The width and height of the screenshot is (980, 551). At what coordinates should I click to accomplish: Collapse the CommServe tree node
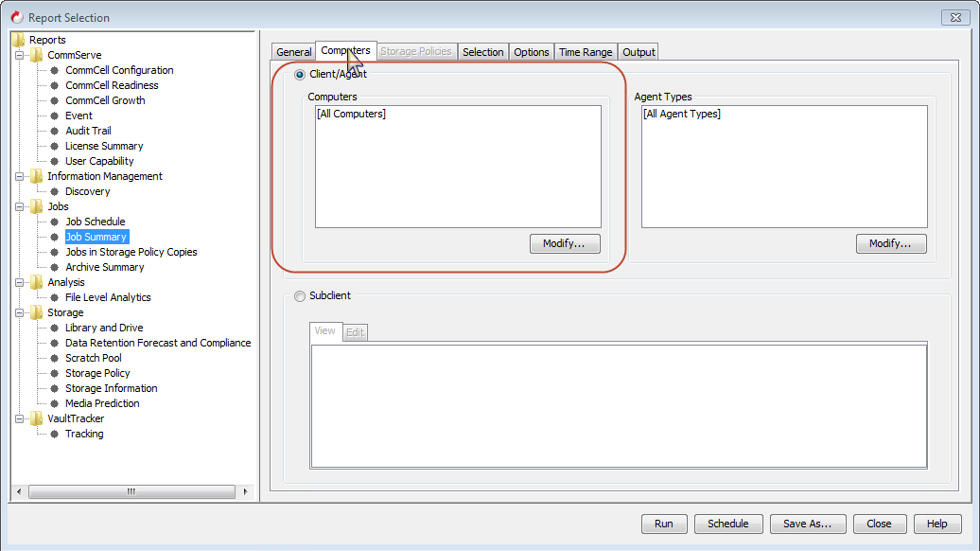20,55
